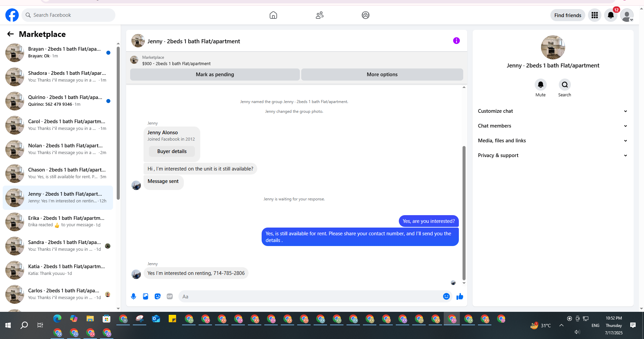Screen dimensions: 644x339
Task: Click the conversation list scrollbar
Action: (118, 123)
